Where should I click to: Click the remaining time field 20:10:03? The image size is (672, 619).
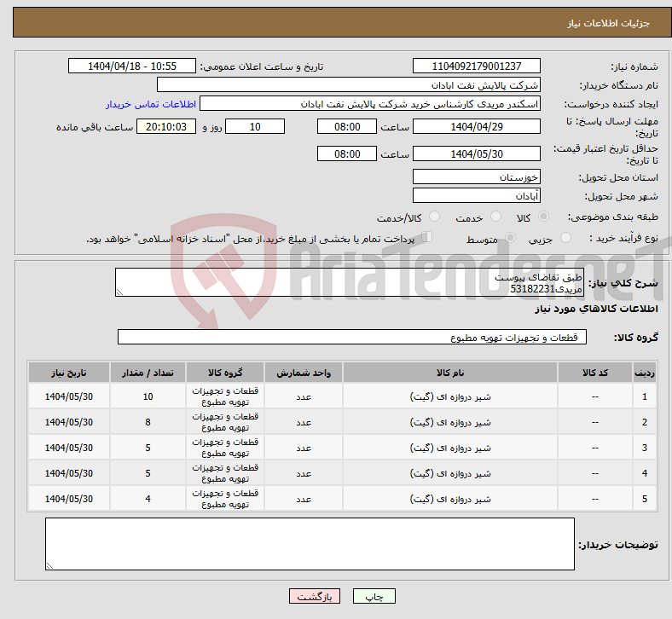coord(166,126)
